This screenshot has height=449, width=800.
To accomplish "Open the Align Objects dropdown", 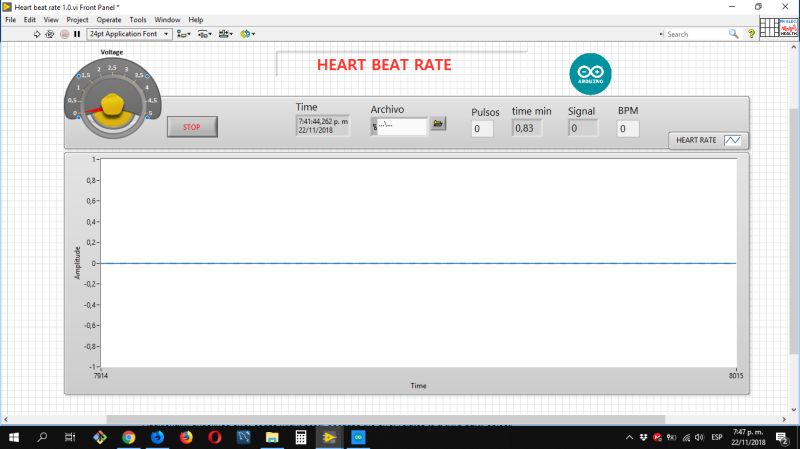I will 184,34.
